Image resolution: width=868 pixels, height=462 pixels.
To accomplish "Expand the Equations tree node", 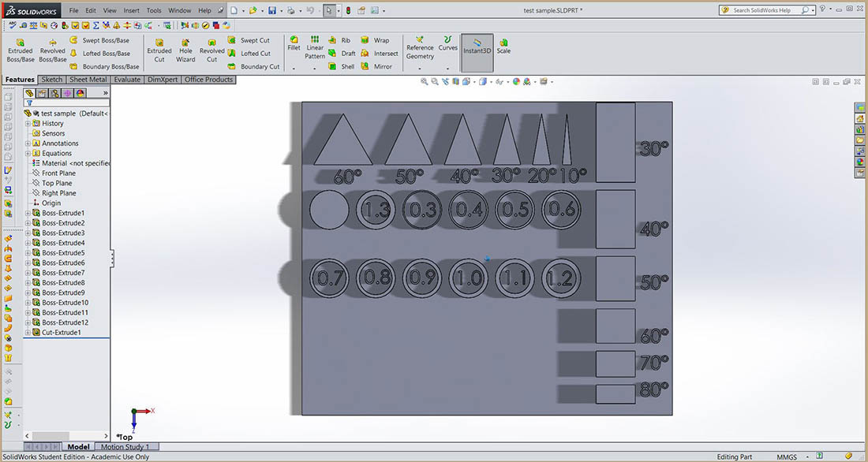I will [x=28, y=153].
